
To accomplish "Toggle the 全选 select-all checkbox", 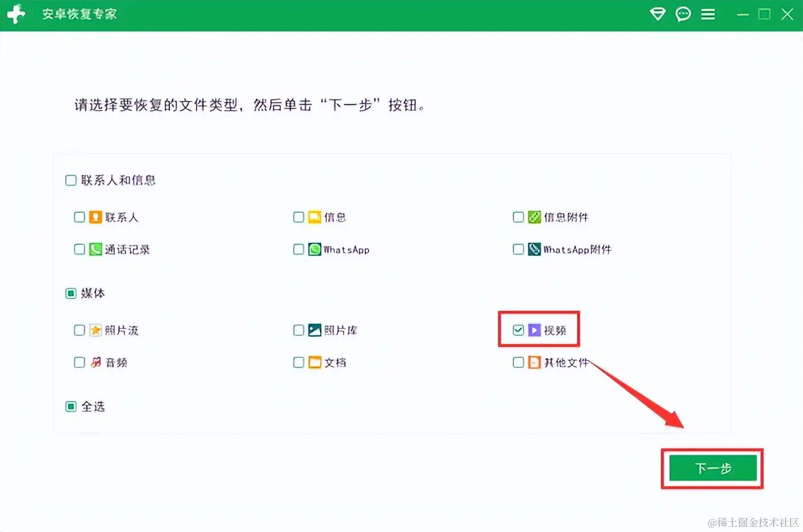I will pyautogui.click(x=71, y=406).
